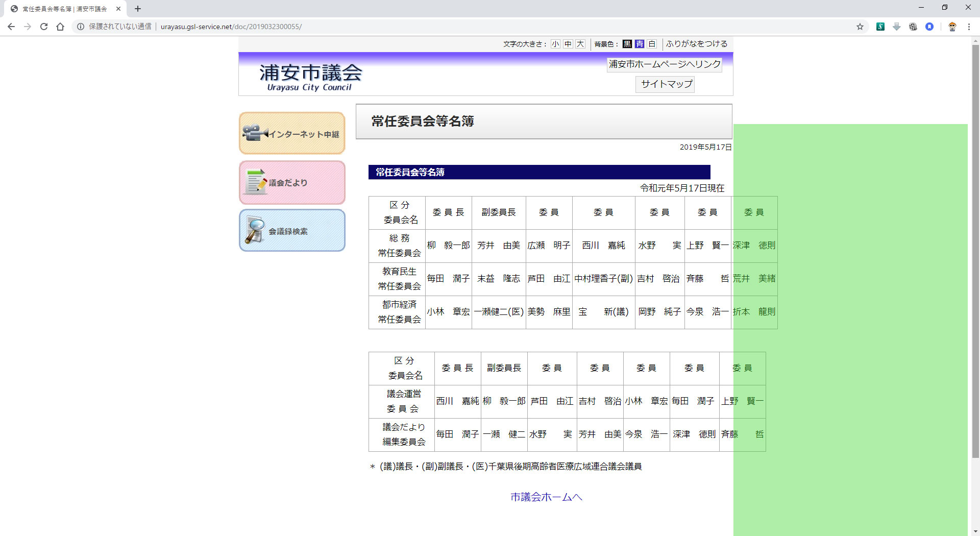Set text size to 中
The image size is (980, 536).
pos(568,44)
